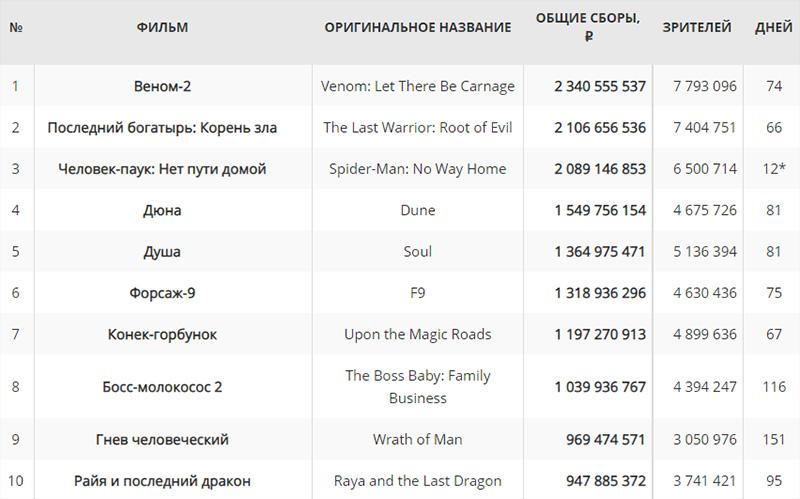The width and height of the screenshot is (800, 499).
Task: Click the № column header
Action: (16, 27)
